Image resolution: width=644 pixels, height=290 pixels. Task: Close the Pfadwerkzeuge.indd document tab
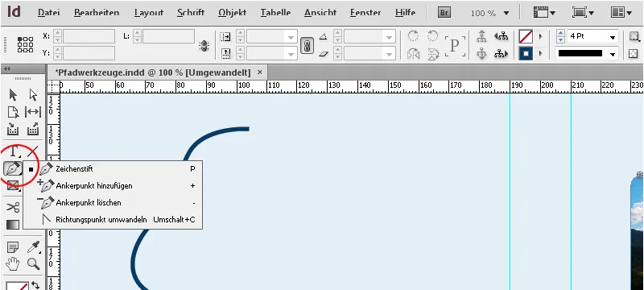(x=259, y=72)
